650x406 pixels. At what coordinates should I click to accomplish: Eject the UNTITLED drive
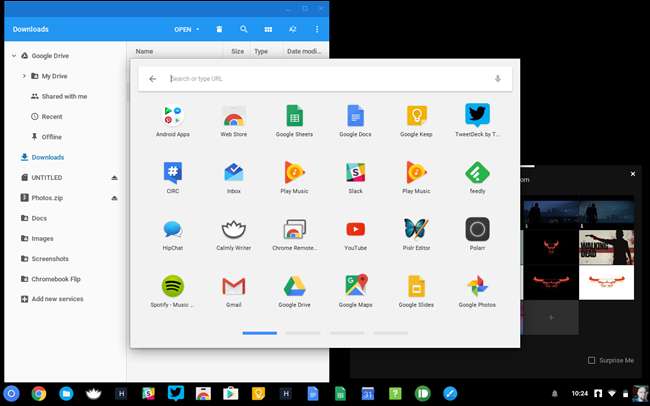(x=114, y=177)
